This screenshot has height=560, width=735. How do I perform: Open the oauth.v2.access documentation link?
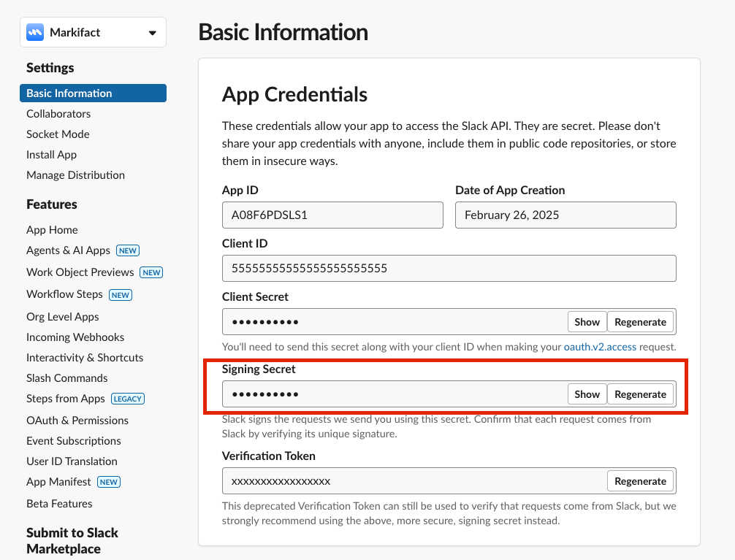pos(600,348)
